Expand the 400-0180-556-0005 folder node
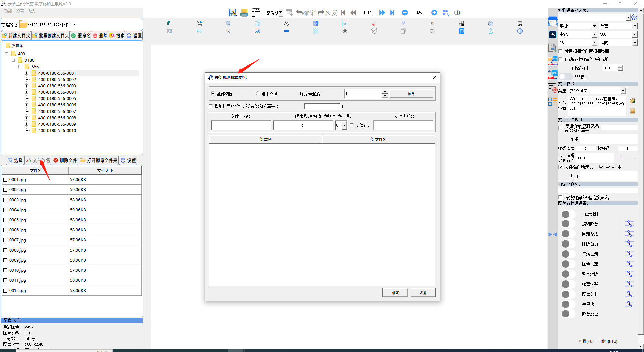The width and height of the screenshot is (644, 352). click(x=27, y=99)
